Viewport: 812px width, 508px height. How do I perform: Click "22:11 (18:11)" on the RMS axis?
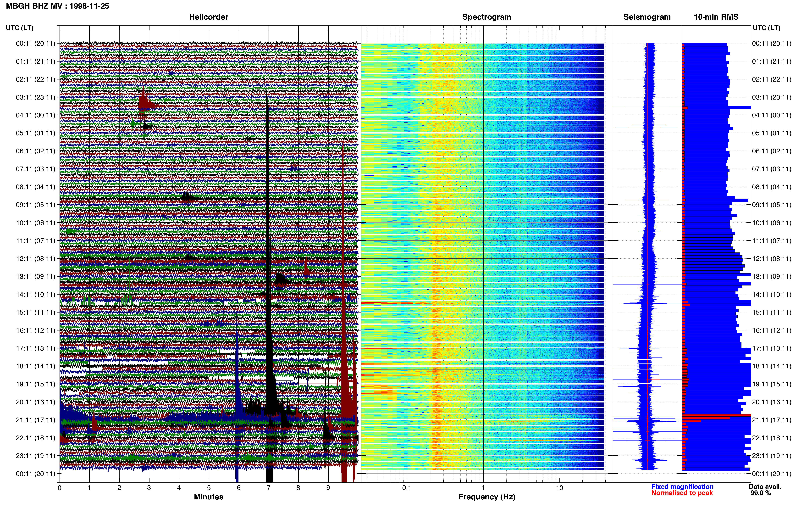pyautogui.click(x=772, y=438)
